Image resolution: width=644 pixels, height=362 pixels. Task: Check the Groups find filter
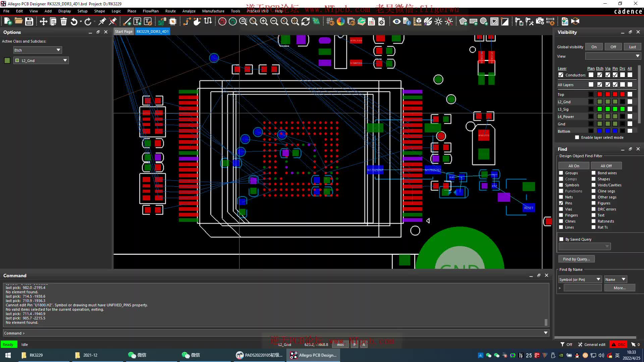561,173
